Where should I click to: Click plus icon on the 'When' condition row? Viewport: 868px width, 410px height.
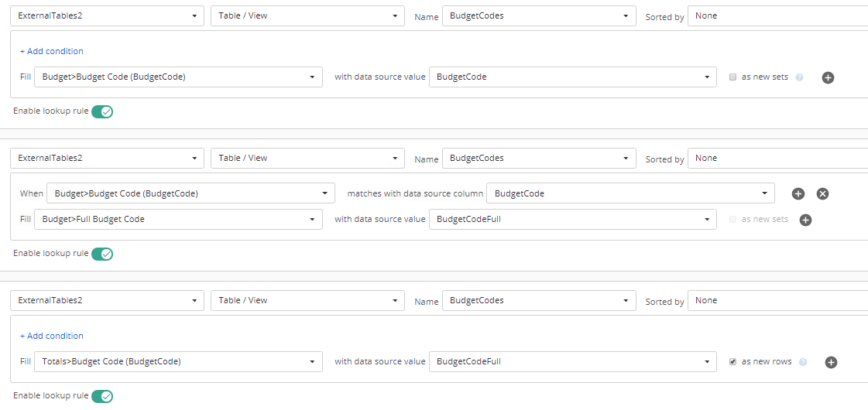click(798, 193)
